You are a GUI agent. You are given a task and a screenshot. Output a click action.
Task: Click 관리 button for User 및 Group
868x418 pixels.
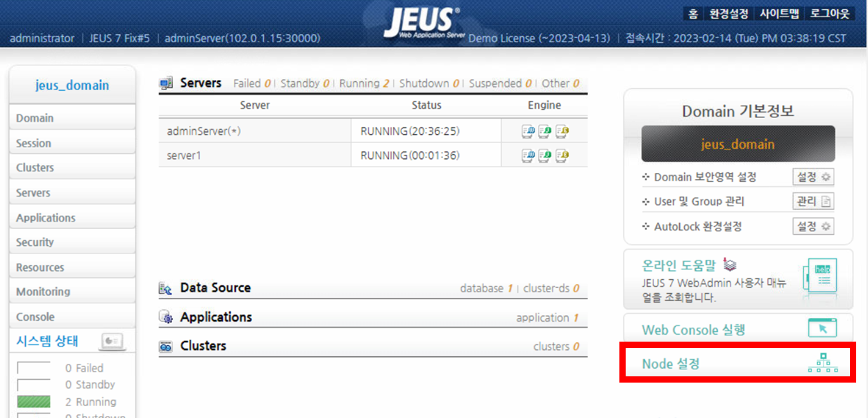pos(813,201)
